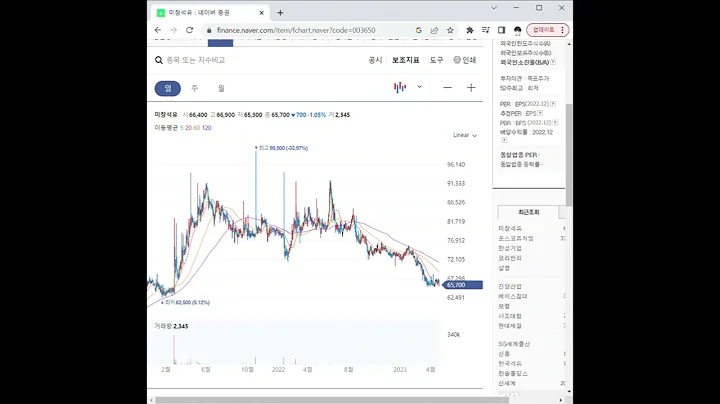
Task: Open 미창석유 in recent list
Action: coord(510,228)
